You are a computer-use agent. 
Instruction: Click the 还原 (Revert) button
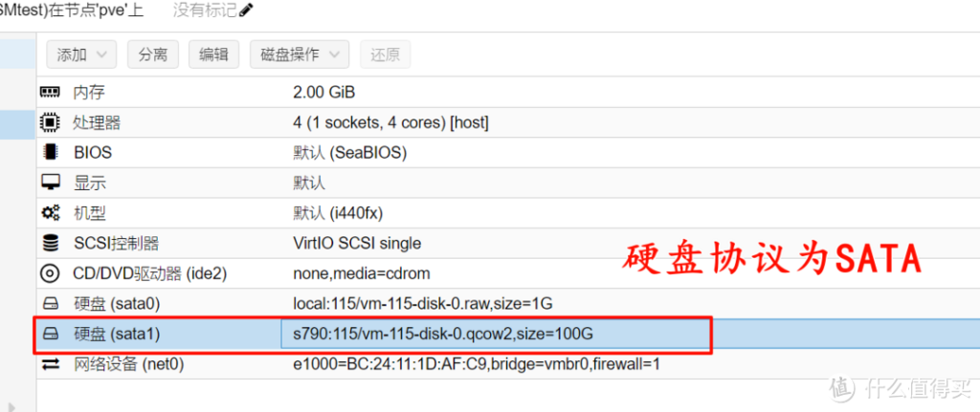[x=385, y=54]
